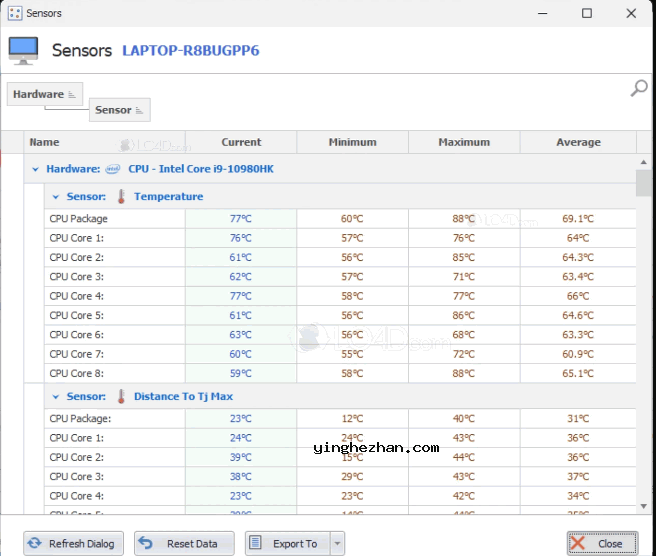Click the LAPTOP-R8BUGPP6 computer name
The width and height of the screenshot is (656, 556).
click(x=191, y=51)
